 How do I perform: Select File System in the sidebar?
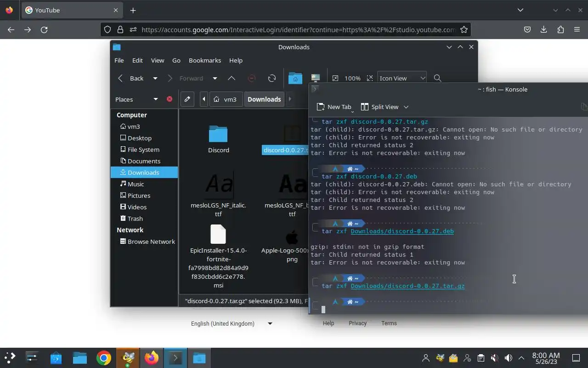click(x=144, y=149)
